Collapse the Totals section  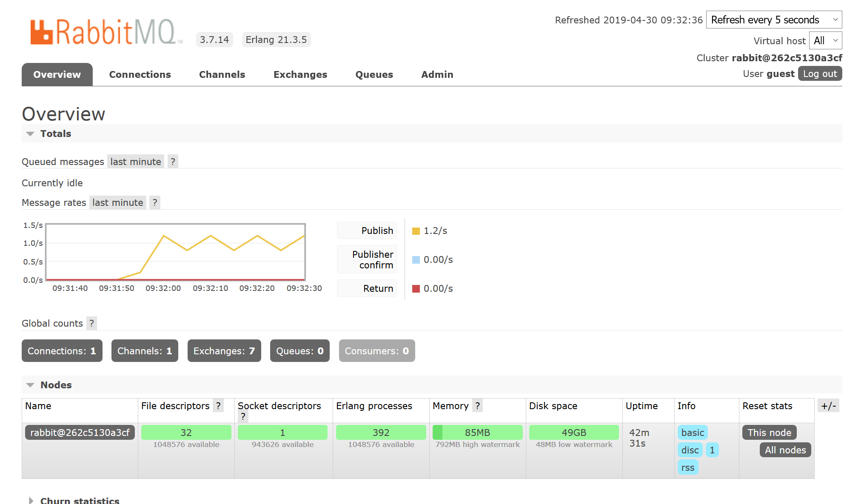[55, 134]
